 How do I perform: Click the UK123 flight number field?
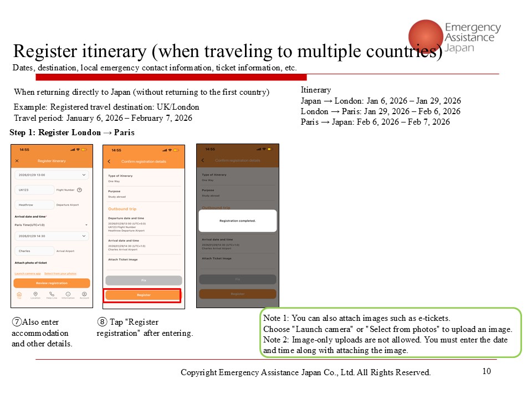point(34,190)
